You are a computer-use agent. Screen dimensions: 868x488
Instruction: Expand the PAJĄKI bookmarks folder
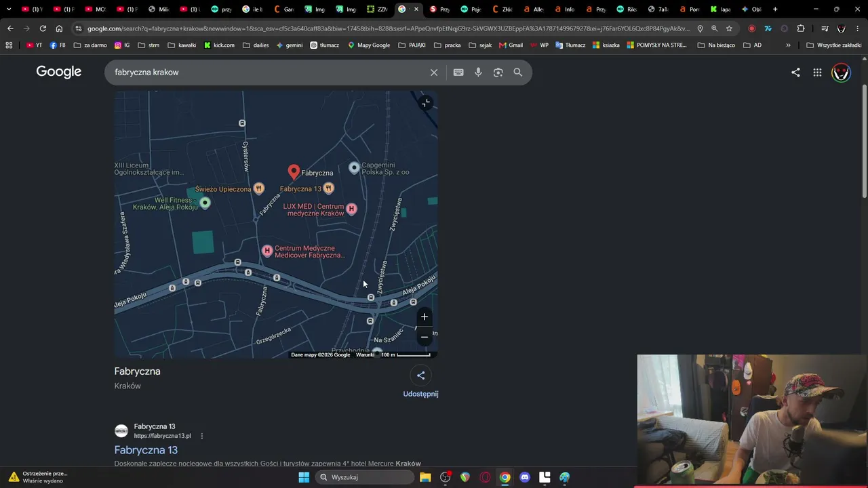pyautogui.click(x=412, y=45)
